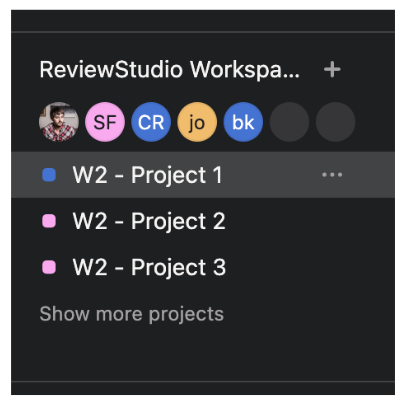This screenshot has width=407, height=414.
Task: Click the yellow jo member avatar
Action: 197,122
